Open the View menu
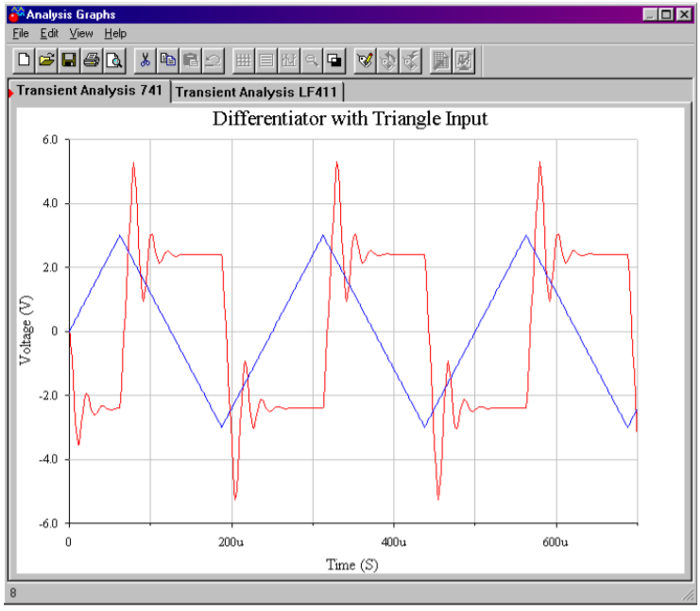Viewport: 700px width, 611px height. pos(81,33)
